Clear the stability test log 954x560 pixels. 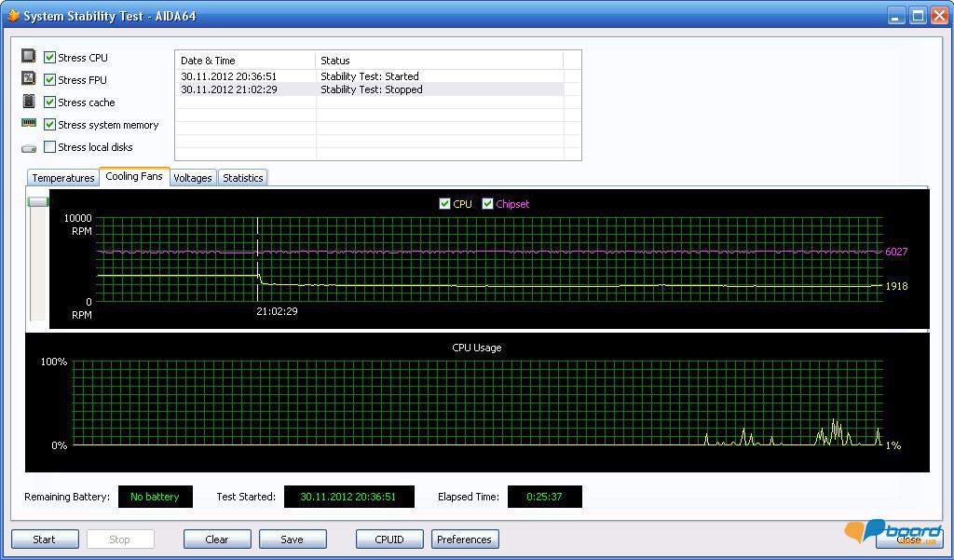(x=217, y=540)
